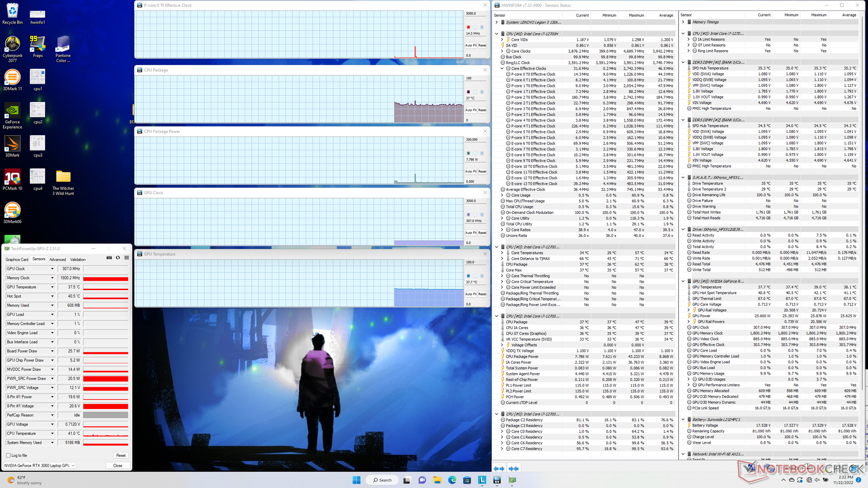Click HWiNFO expand columns arrows icon

499,469
